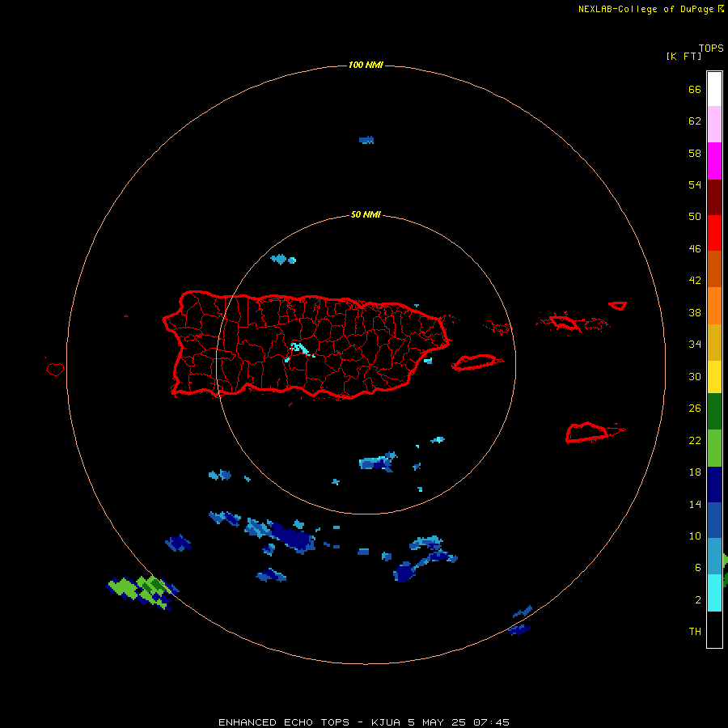The width and height of the screenshot is (728, 728).
Task: Click the Vieques island outline east of Puerto Rico
Action: (x=476, y=362)
